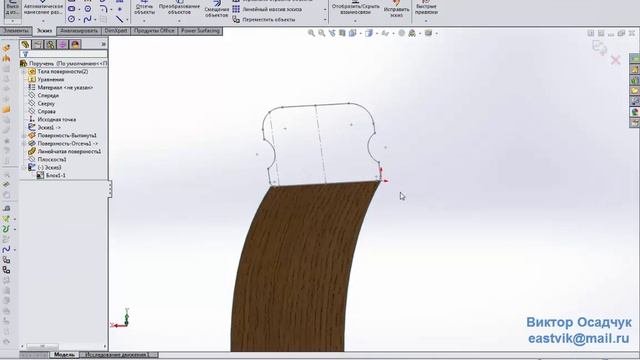
Task: Click Переместить объекты move entities
Action: (264, 19)
